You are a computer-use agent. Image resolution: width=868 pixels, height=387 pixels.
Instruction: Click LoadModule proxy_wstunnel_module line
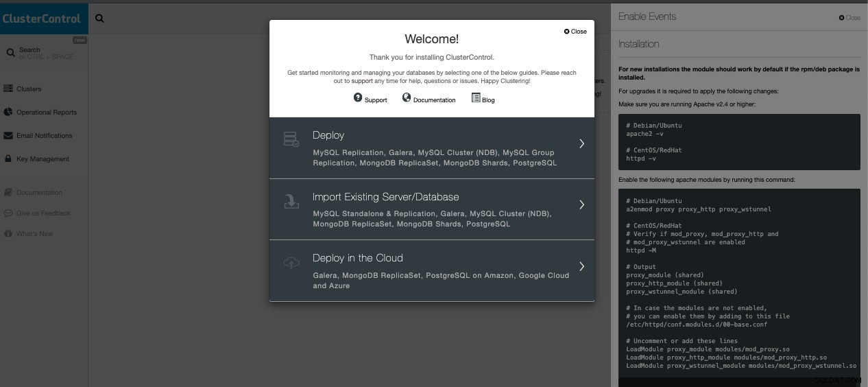click(x=741, y=366)
